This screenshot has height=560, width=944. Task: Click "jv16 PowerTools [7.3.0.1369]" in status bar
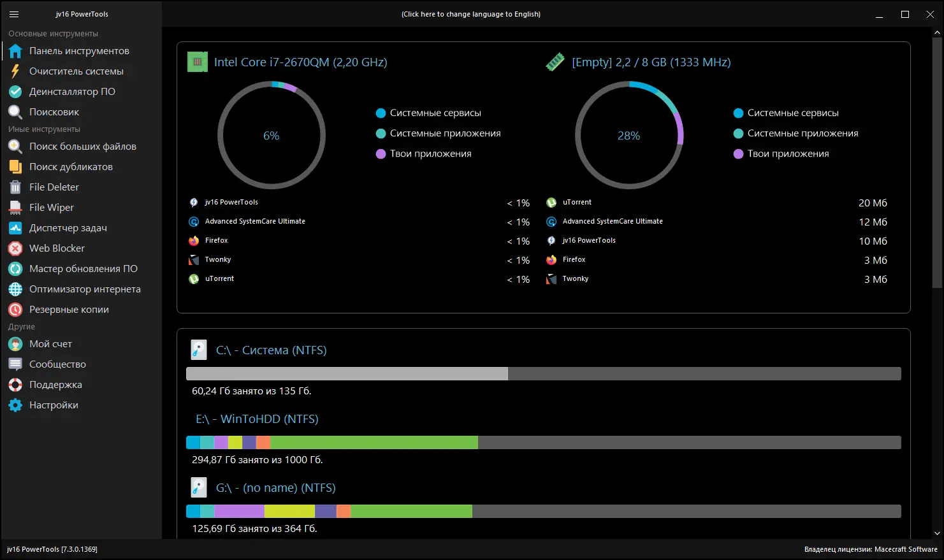tap(52, 549)
